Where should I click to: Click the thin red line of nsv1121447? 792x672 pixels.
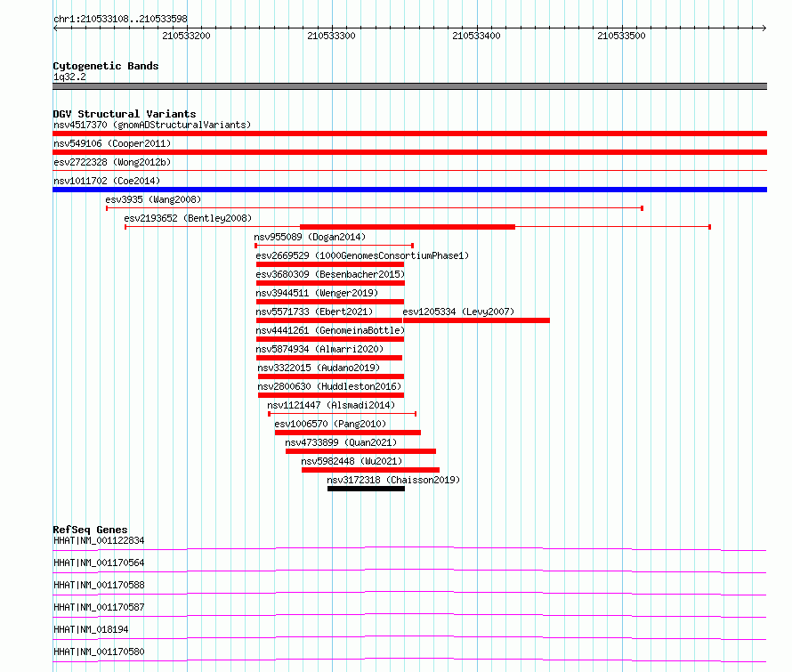pos(343,414)
